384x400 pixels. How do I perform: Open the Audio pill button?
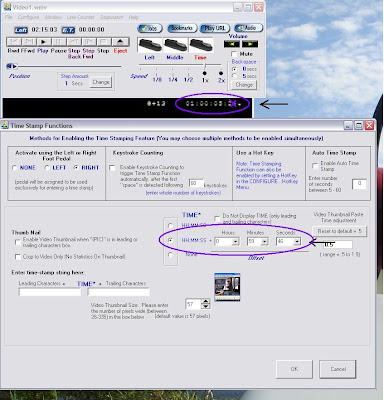248,28
